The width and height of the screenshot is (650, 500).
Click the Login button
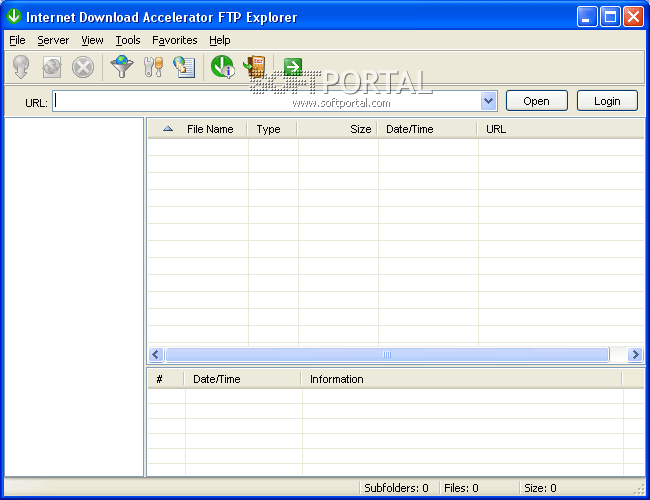607,101
